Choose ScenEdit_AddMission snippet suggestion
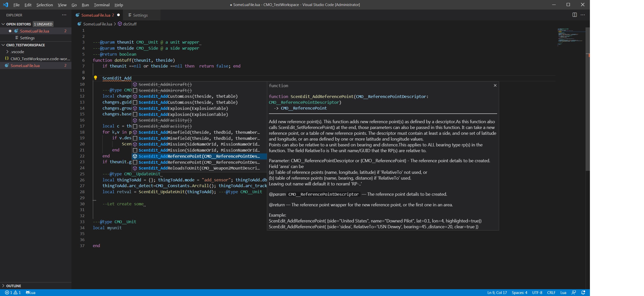Viewport: 644px width, 296px height. click(199, 150)
